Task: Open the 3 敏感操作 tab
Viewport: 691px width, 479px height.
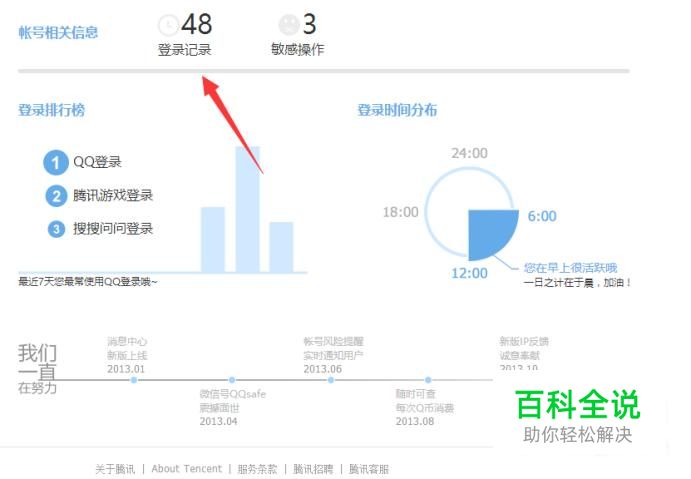Action: click(297, 35)
